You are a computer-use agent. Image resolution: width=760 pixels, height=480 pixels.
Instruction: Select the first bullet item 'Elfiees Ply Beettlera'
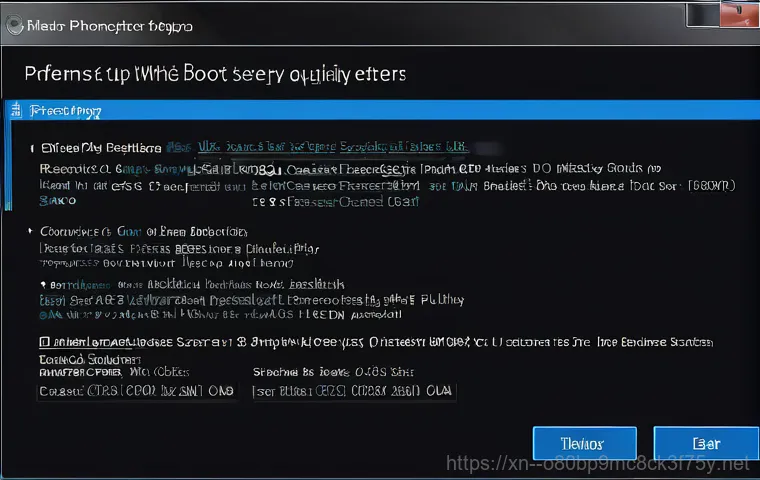(x=101, y=148)
